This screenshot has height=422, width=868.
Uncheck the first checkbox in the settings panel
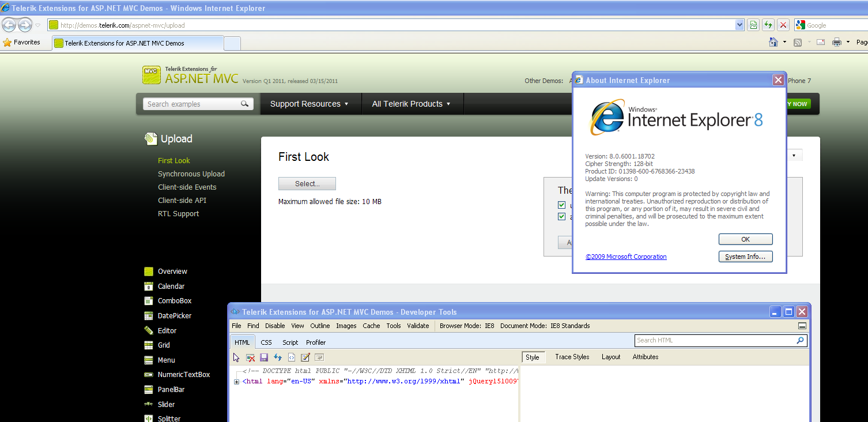pyautogui.click(x=561, y=205)
